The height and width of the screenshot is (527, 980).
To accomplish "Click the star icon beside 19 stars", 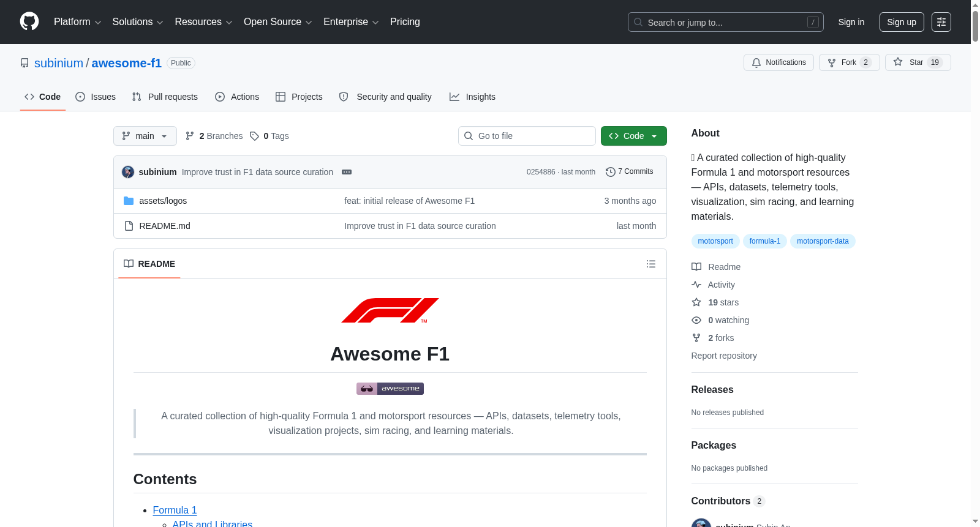I will 696,302.
